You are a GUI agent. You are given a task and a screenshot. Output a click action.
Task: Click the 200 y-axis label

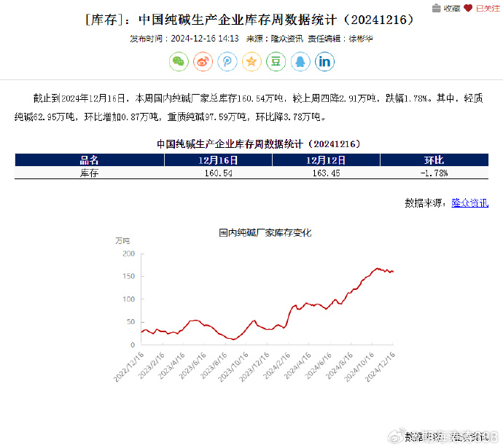tap(128, 254)
